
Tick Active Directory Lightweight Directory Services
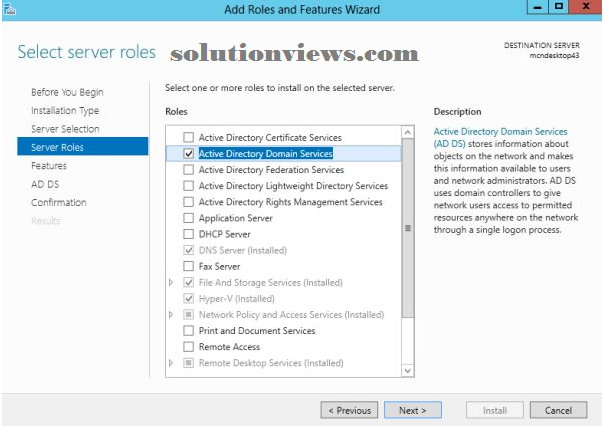point(188,186)
